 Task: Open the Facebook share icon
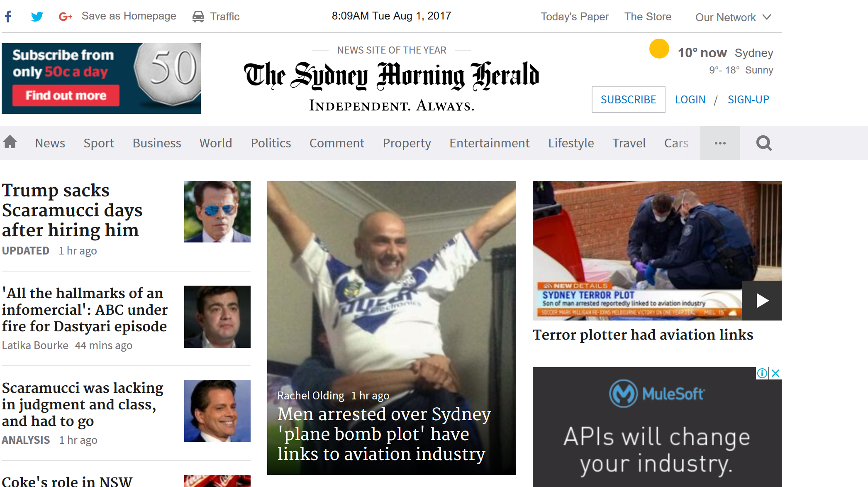pyautogui.click(x=8, y=17)
